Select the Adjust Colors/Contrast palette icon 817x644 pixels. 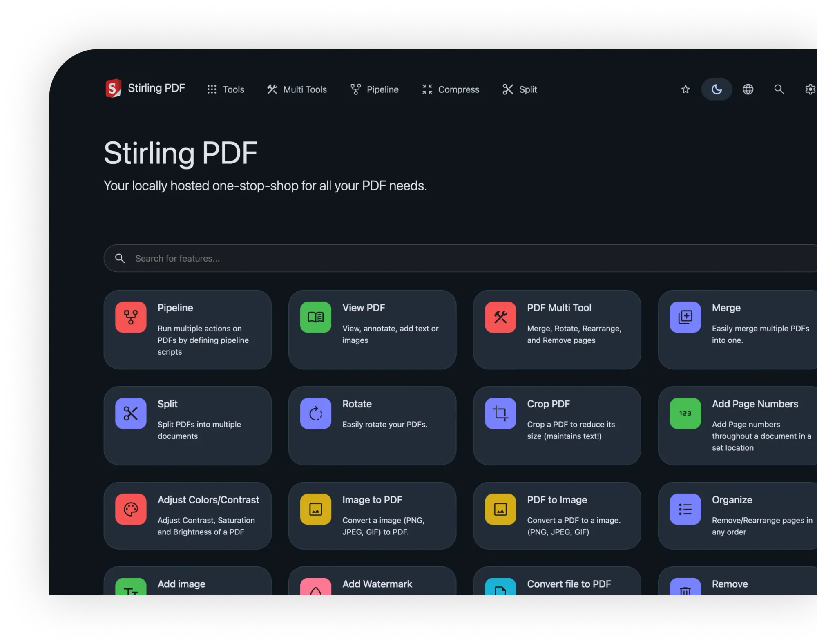131,510
